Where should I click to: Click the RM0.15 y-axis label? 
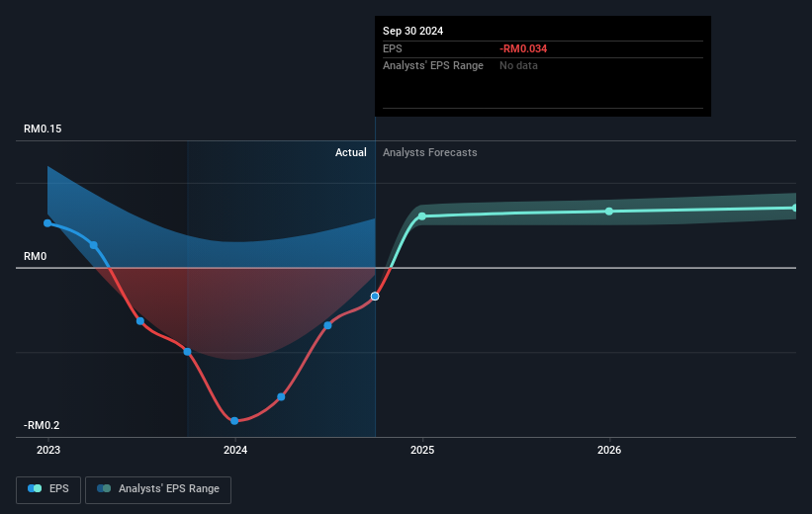(43, 128)
